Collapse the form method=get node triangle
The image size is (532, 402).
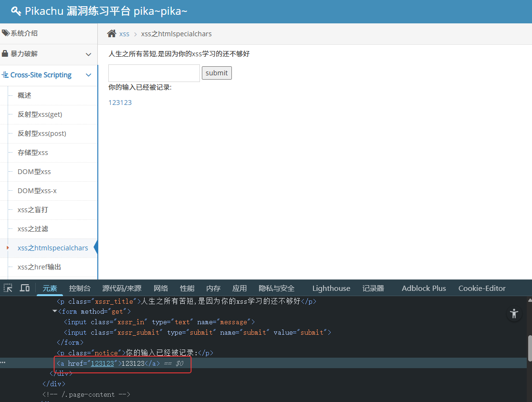pos(54,311)
